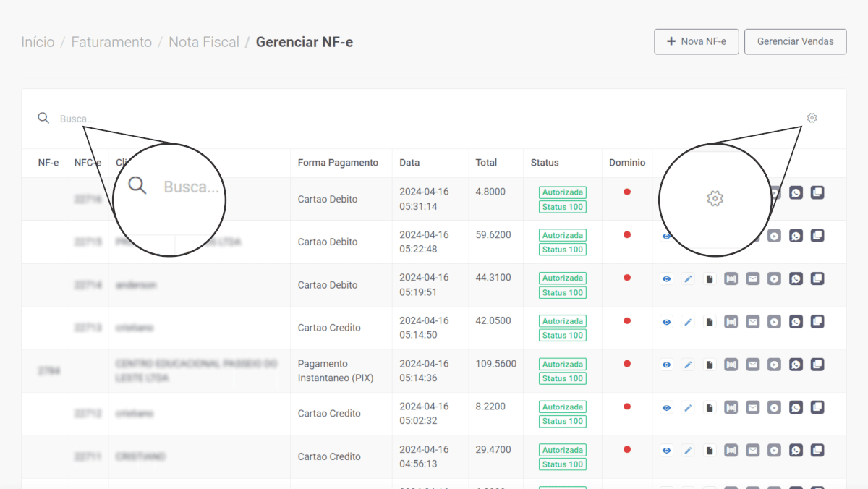
Task: Open Nota Fiscal breadcrumb link
Action: point(204,42)
